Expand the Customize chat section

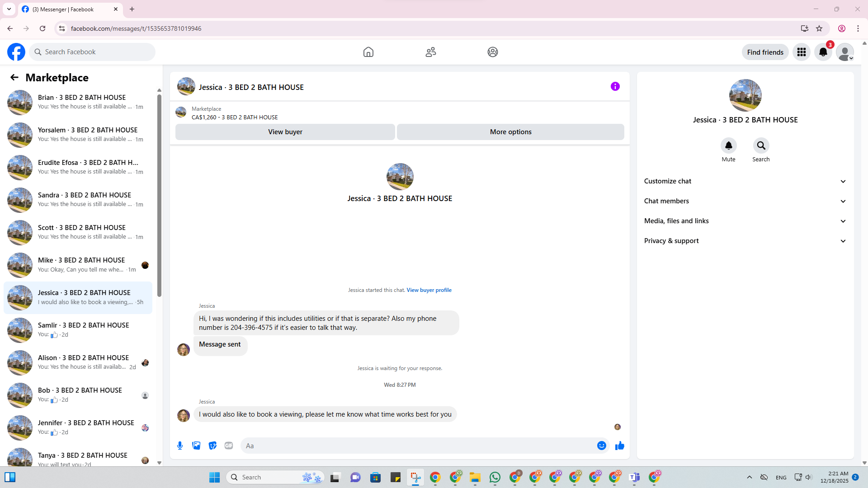point(745,181)
